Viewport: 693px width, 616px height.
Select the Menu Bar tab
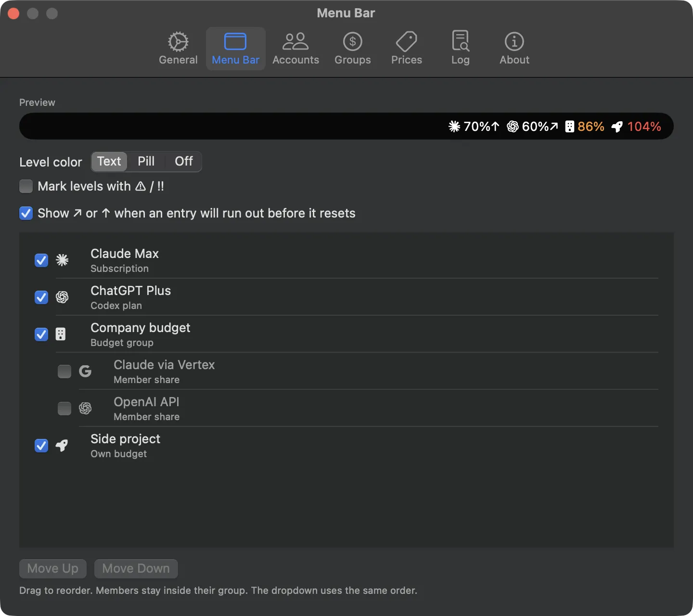[x=235, y=49]
